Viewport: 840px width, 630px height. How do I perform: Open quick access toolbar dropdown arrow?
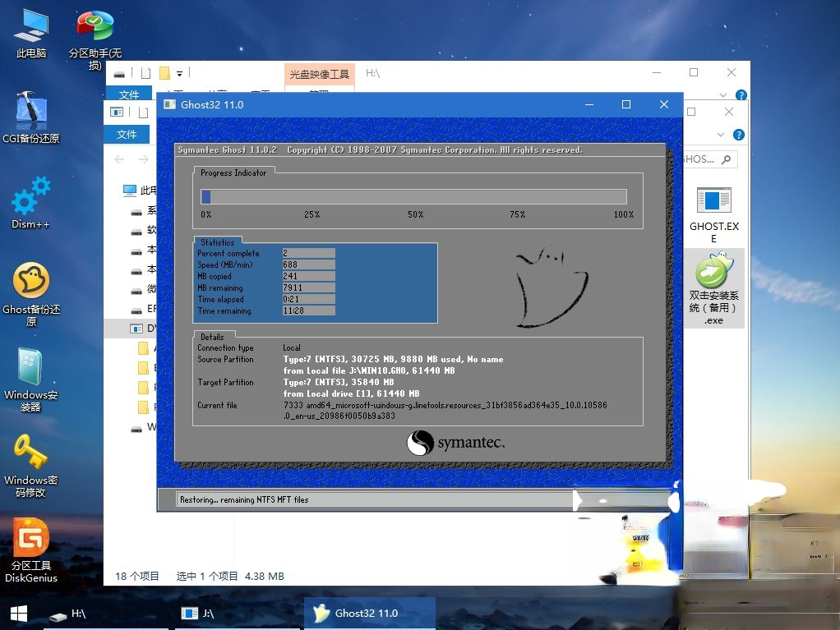coord(179,73)
